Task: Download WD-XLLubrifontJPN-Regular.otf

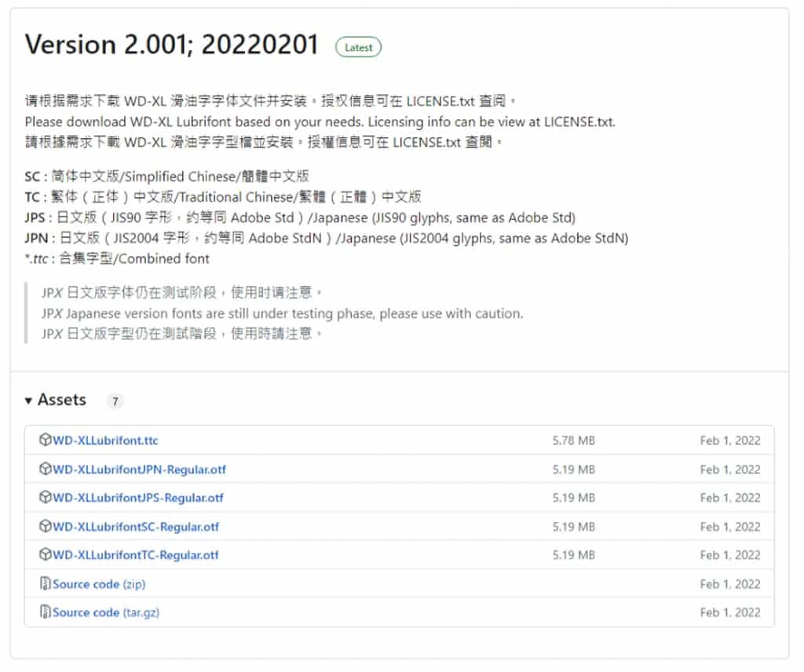Action: coord(139,469)
